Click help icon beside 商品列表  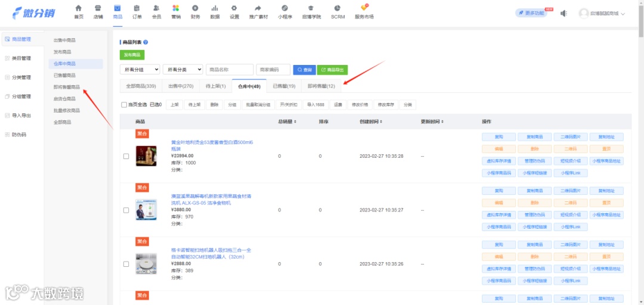(145, 42)
